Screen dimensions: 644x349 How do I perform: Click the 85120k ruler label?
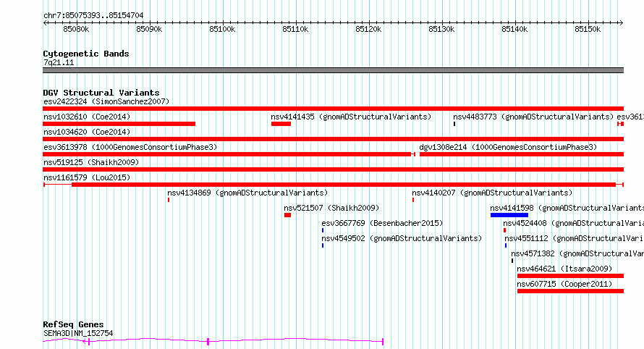tap(368, 29)
